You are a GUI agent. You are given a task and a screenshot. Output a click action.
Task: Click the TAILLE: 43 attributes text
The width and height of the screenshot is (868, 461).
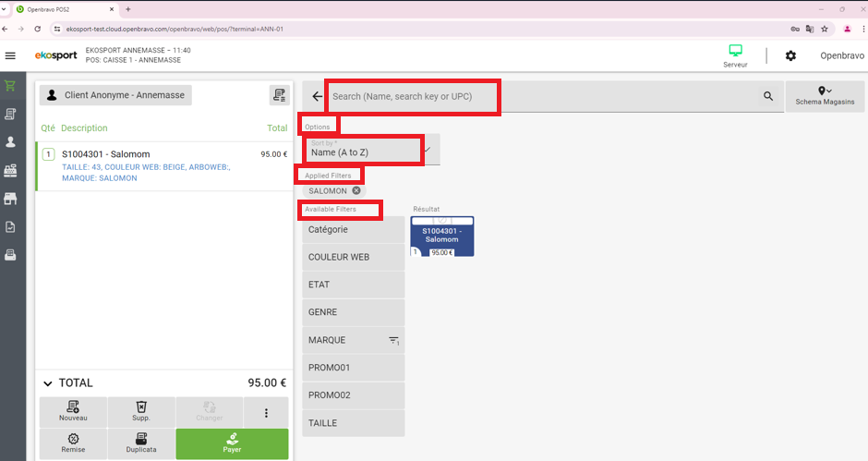click(146, 173)
